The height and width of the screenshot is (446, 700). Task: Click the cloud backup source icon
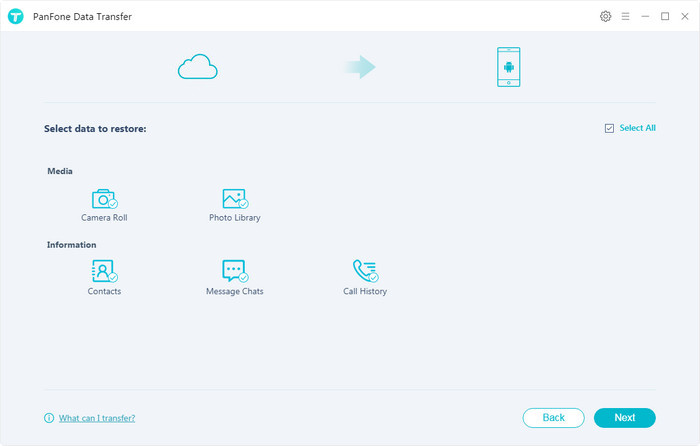click(197, 67)
